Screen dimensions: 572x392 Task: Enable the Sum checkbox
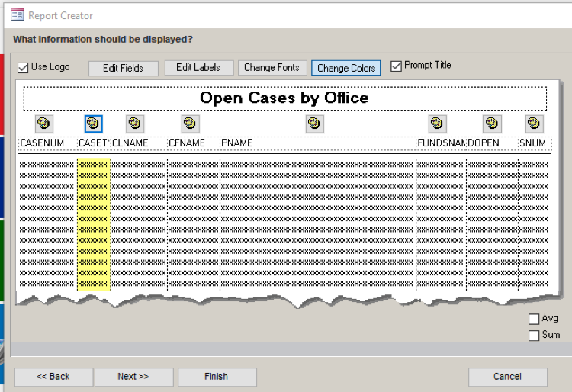coord(534,335)
